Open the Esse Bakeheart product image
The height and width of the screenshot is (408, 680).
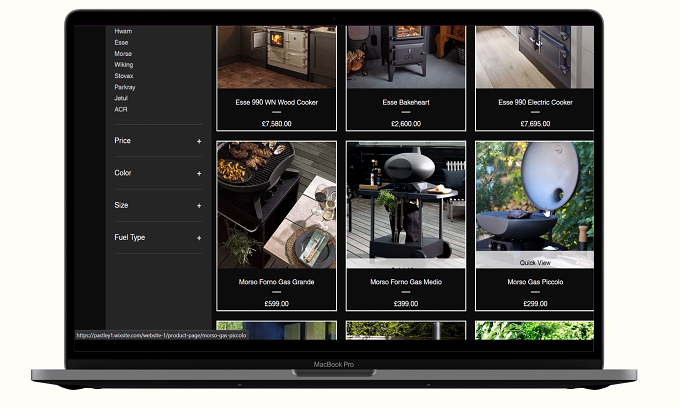[x=406, y=57]
